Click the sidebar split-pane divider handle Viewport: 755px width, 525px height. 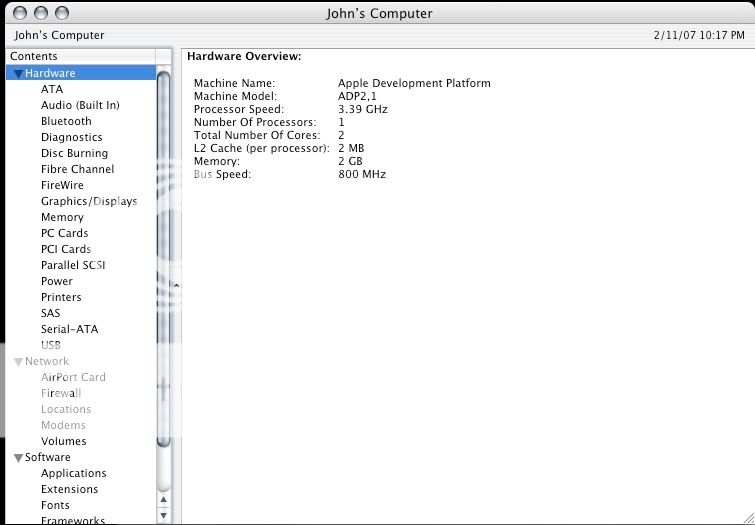pyautogui.click(x=177, y=286)
